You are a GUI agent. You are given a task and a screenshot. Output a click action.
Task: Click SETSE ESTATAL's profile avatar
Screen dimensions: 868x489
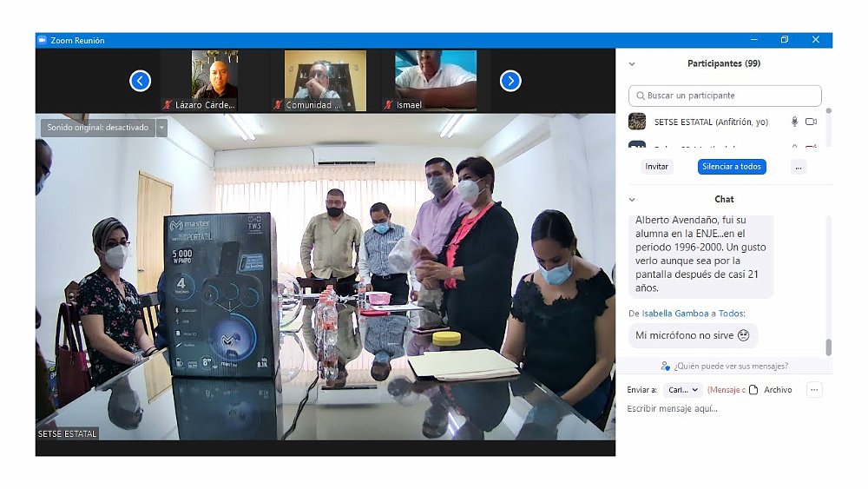click(637, 122)
